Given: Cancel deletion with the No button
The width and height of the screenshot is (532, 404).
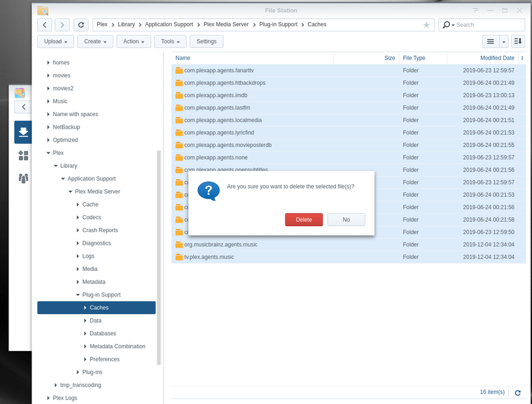Looking at the screenshot, I should 346,220.
